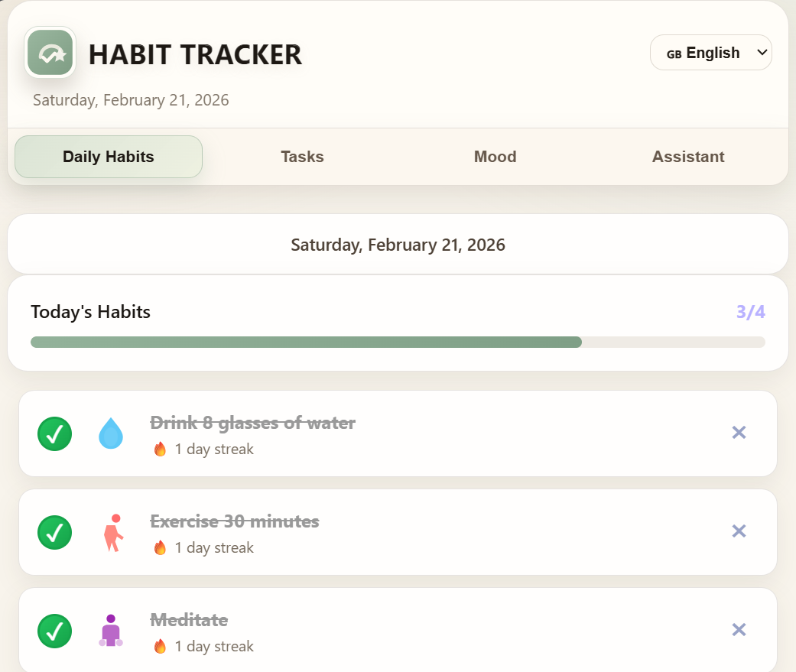Click the red exercise figure icon

(x=112, y=532)
